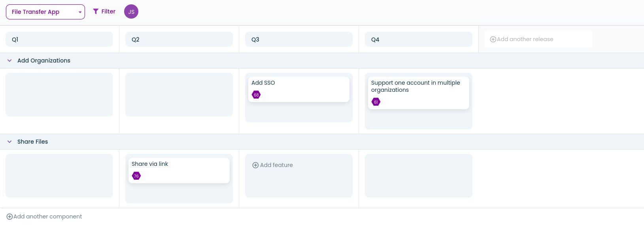Screen dimensions: 644x243
Task: Click the funnel Filter icon
Action: point(96,11)
